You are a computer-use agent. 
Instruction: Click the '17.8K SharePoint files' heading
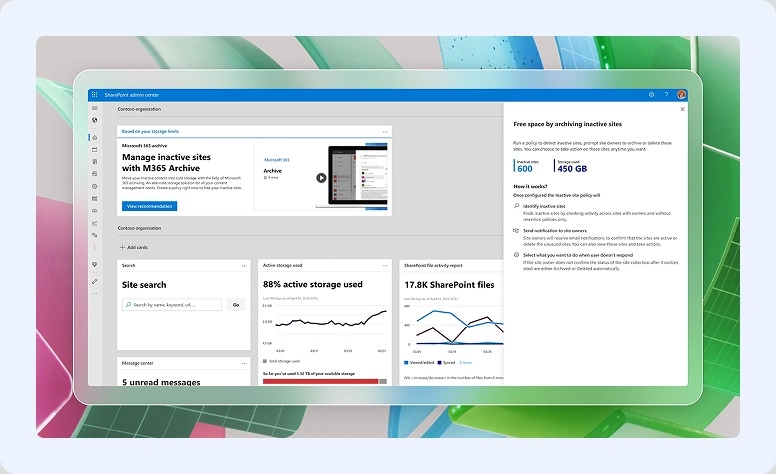tap(449, 285)
